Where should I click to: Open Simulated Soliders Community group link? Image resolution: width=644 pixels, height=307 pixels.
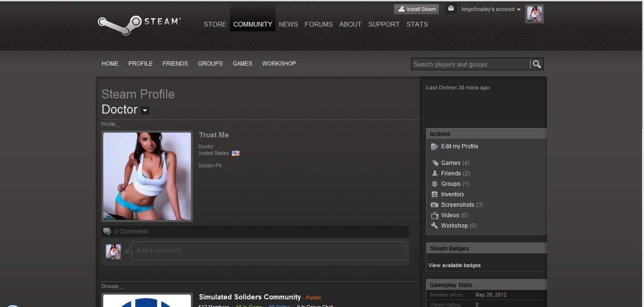pyautogui.click(x=250, y=297)
